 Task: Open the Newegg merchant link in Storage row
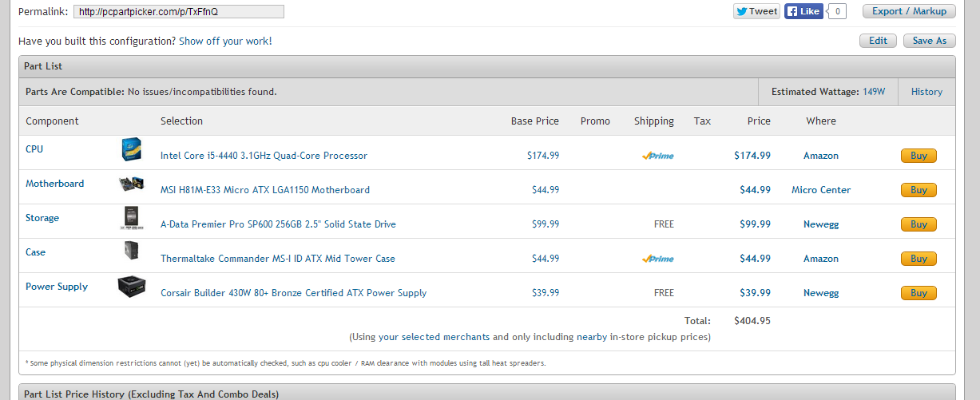[821, 224]
